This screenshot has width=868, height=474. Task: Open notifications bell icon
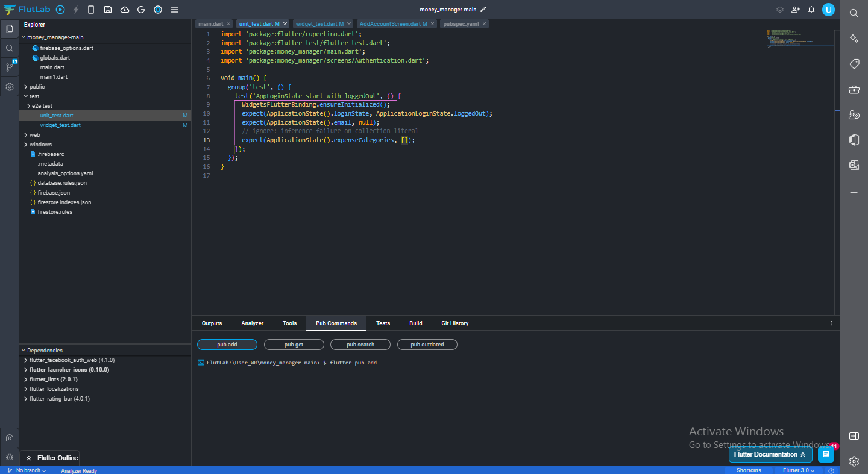point(811,10)
